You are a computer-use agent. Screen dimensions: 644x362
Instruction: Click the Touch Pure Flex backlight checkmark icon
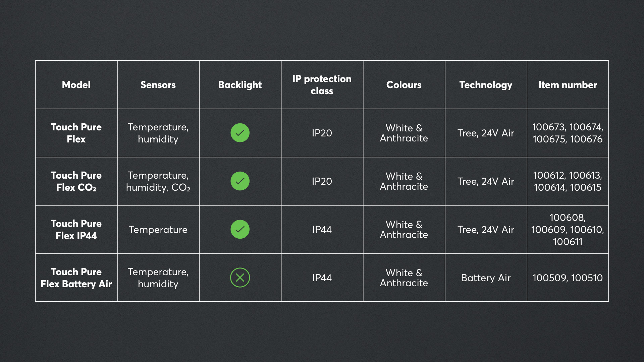pyautogui.click(x=240, y=133)
